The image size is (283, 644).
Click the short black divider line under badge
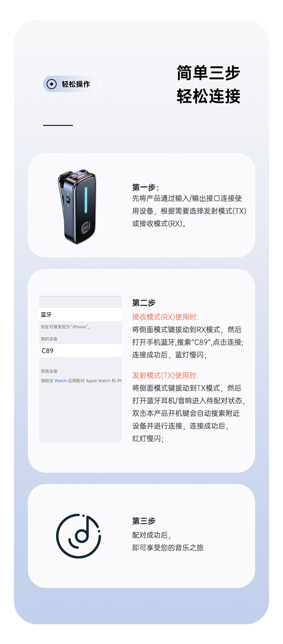pyautogui.click(x=58, y=125)
